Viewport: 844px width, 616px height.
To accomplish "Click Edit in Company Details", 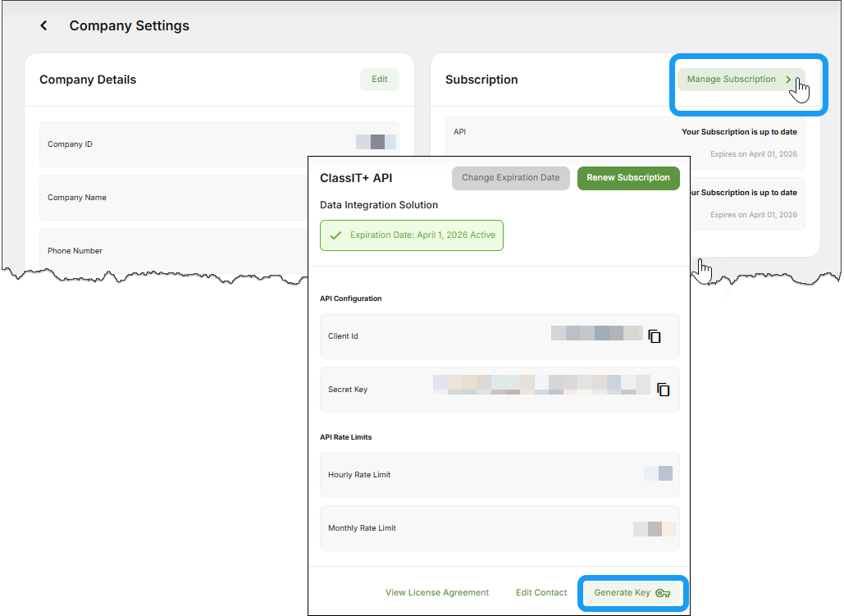I will (379, 79).
